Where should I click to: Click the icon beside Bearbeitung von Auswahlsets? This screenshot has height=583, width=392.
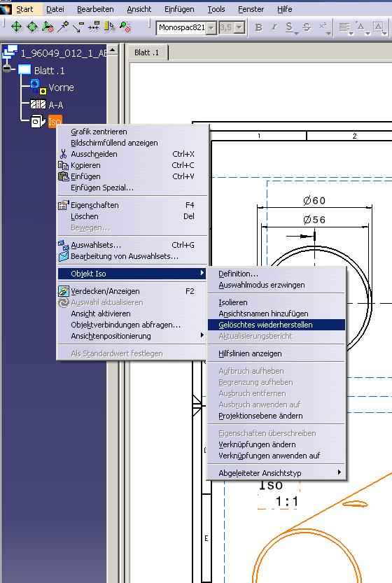tap(64, 256)
